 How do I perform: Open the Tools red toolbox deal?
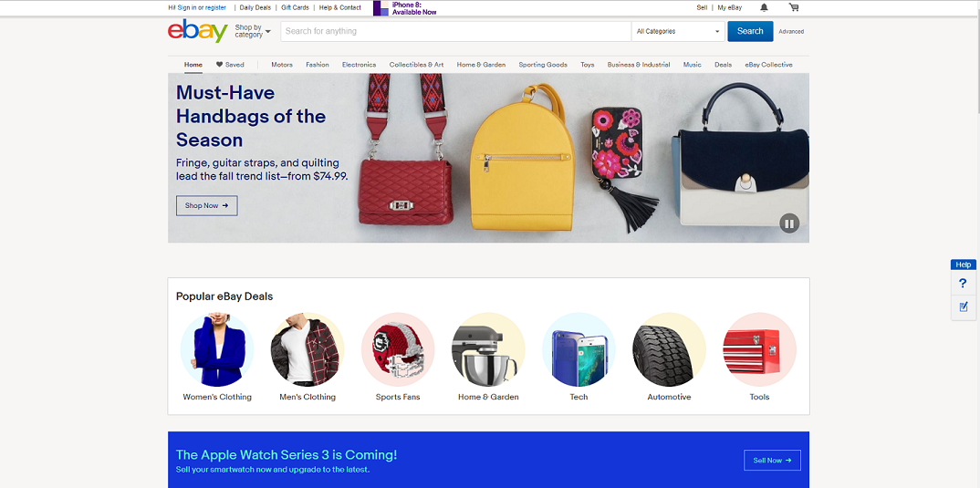(759, 349)
